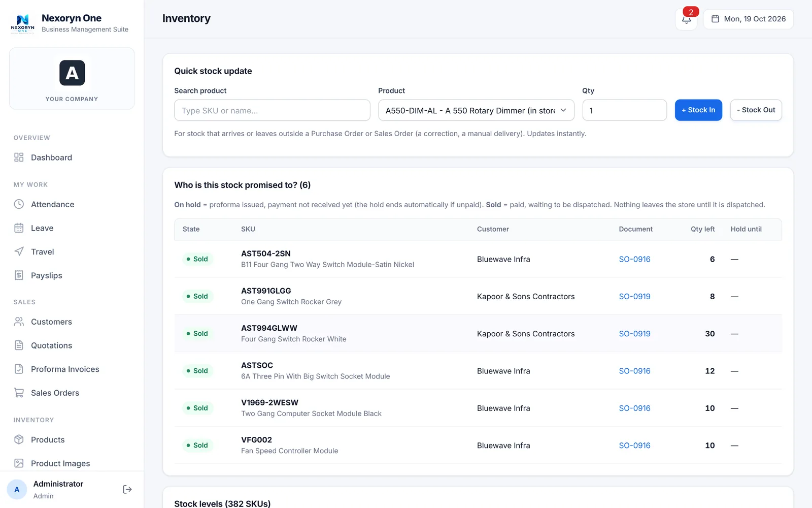Screen dimensions: 812x508
Task: Click the Payslips receipt icon
Action: click(19, 275)
